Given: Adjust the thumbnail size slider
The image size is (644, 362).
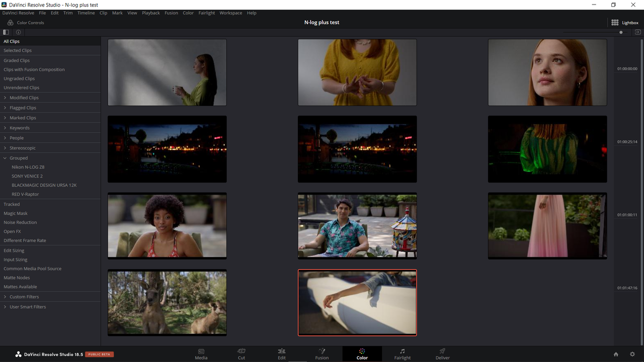Looking at the screenshot, I should pyautogui.click(x=621, y=32).
